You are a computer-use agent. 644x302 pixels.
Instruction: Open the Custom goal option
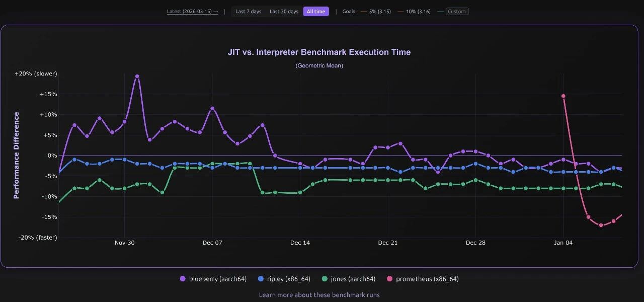pyautogui.click(x=457, y=11)
